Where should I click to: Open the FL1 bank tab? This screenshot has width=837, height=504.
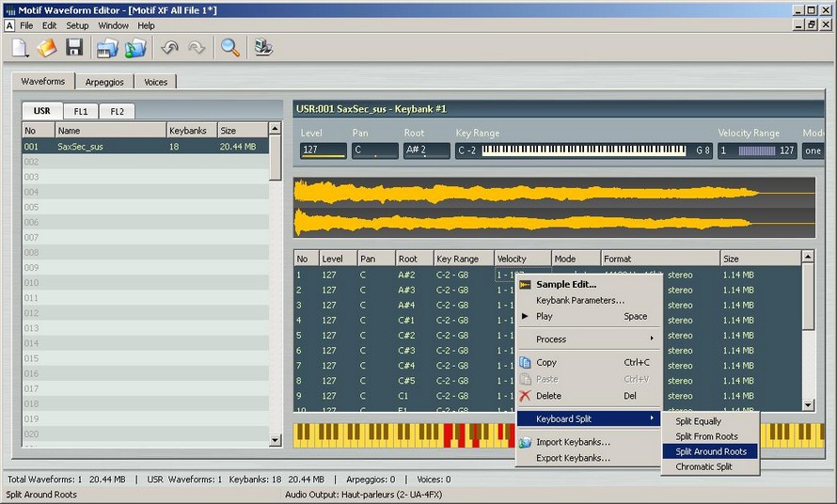pyautogui.click(x=81, y=111)
